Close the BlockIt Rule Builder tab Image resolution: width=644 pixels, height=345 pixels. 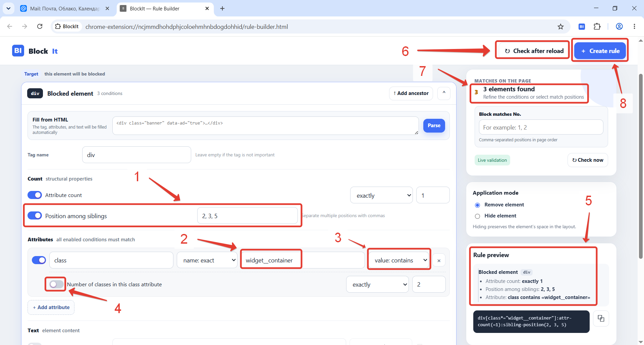[207, 8]
